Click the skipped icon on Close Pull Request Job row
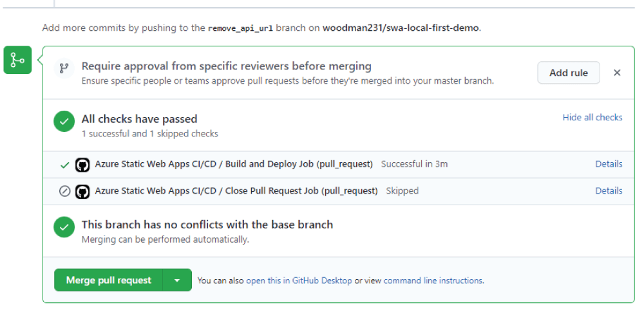Screen dimensions: 644x314 64,191
